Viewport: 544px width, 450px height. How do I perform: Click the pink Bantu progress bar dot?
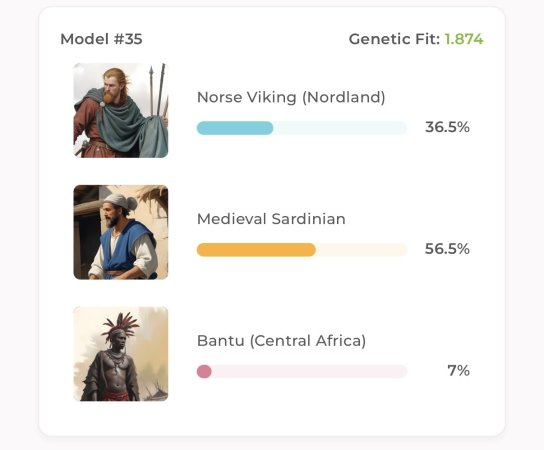(x=204, y=372)
